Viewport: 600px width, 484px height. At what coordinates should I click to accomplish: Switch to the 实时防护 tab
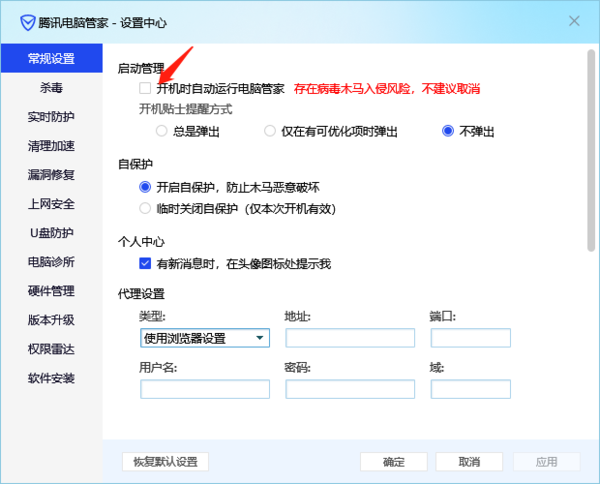coord(52,117)
